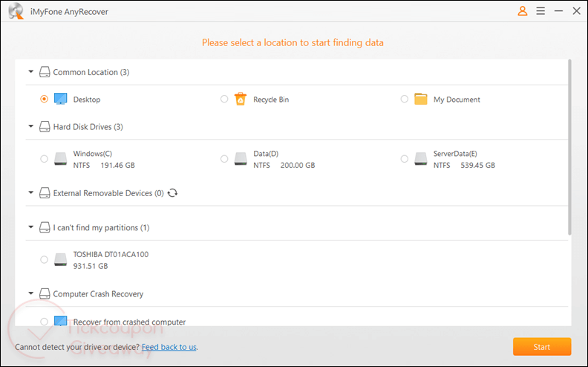Image resolution: width=588 pixels, height=367 pixels.
Task: Click the 931.51 GB size value
Action: (91, 266)
